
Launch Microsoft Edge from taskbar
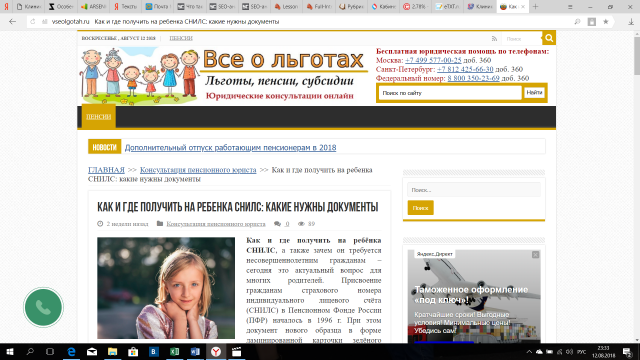(x=71, y=351)
